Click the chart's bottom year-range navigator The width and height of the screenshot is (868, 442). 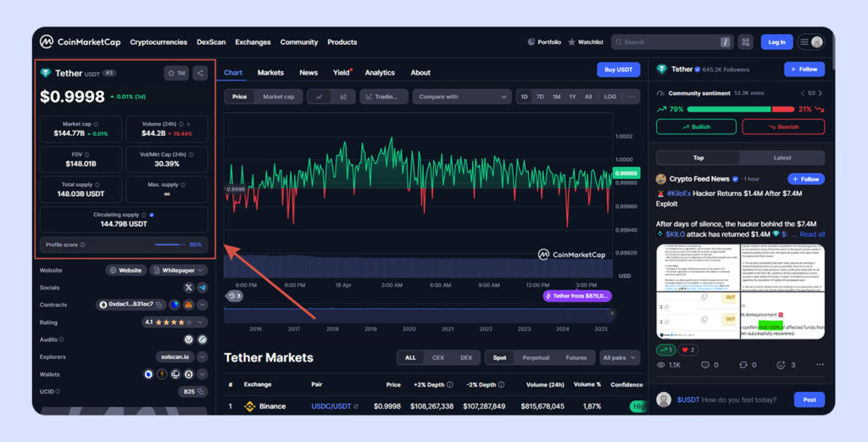419,315
